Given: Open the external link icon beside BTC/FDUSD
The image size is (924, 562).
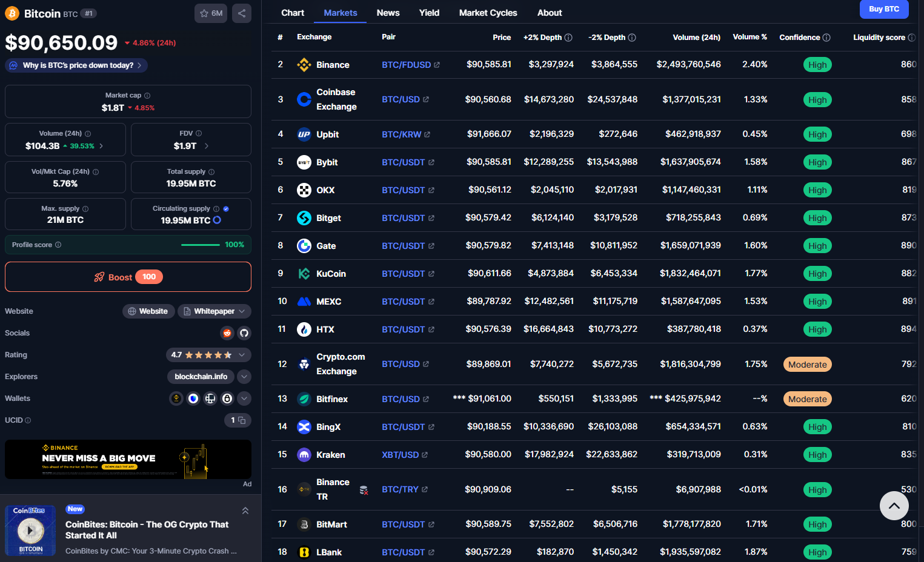Looking at the screenshot, I should pos(437,65).
